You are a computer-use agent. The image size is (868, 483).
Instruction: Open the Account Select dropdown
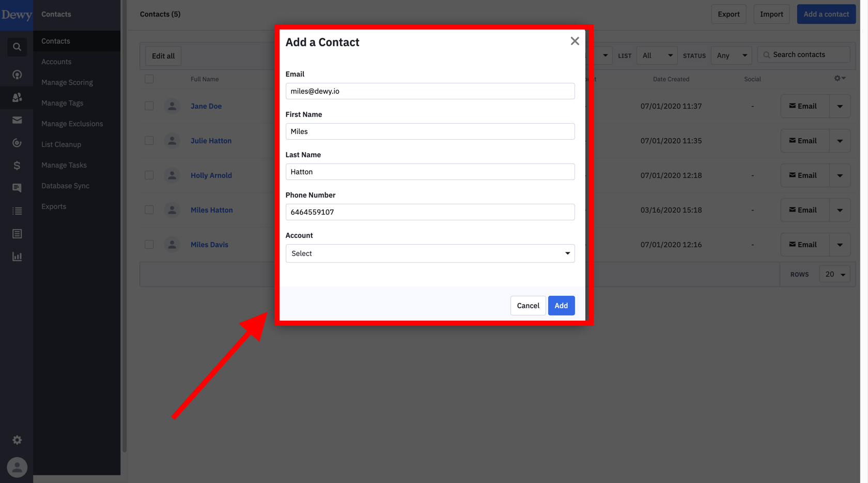click(x=430, y=253)
